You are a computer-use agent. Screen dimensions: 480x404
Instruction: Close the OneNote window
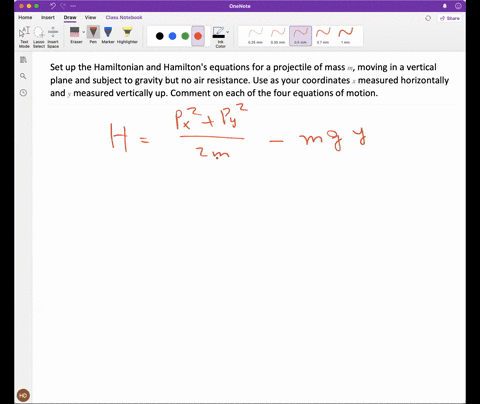tap(21, 6)
